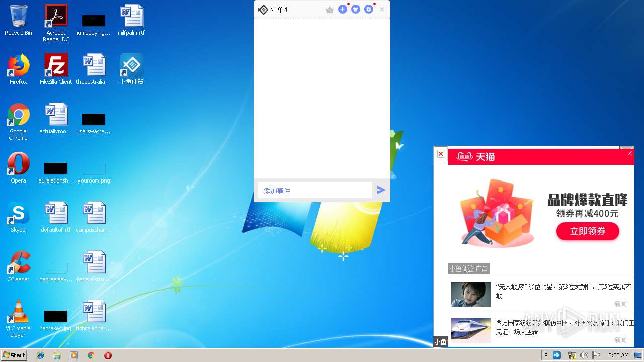The height and width of the screenshot is (362, 644).
Task: Click the 品牌爆款直降 headline
Action: pyautogui.click(x=588, y=199)
